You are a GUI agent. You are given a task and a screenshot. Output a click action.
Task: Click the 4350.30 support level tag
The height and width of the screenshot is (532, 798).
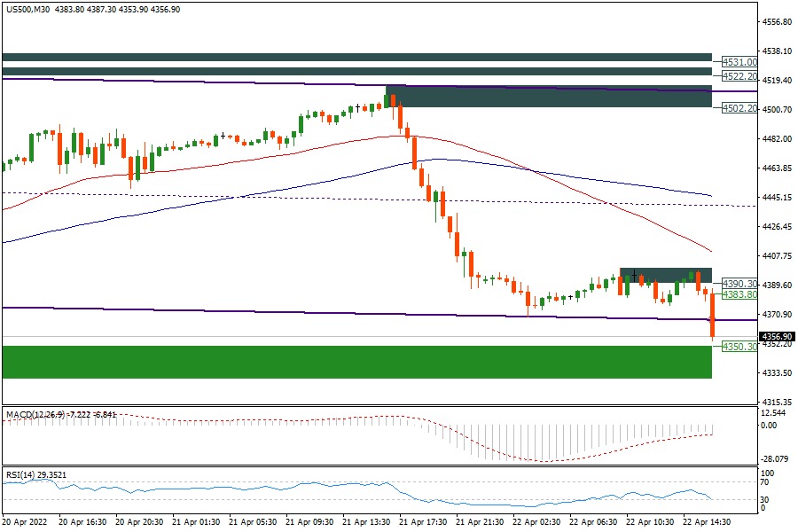(738, 347)
